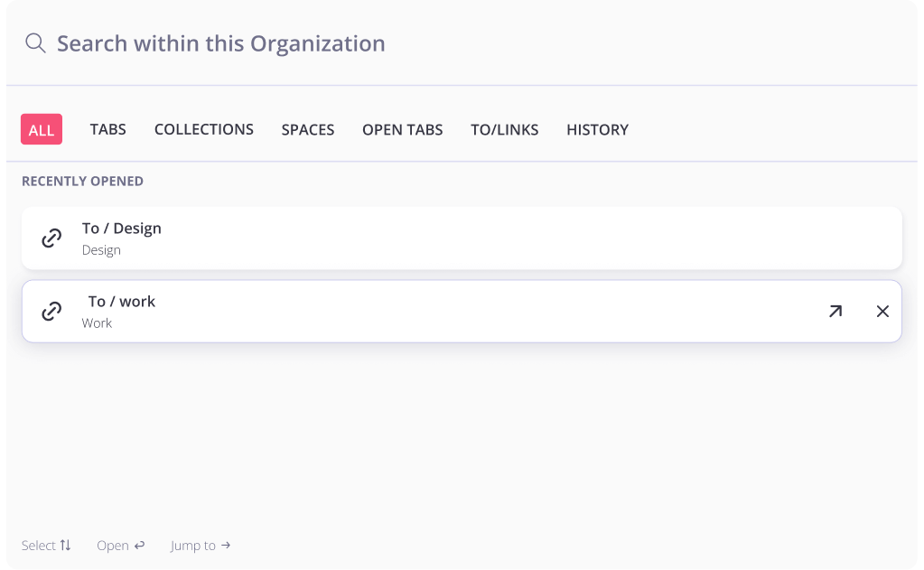Viewport: 924px width, 570px height.
Task: Click the right arrow beside Jump to
Action: click(x=226, y=545)
